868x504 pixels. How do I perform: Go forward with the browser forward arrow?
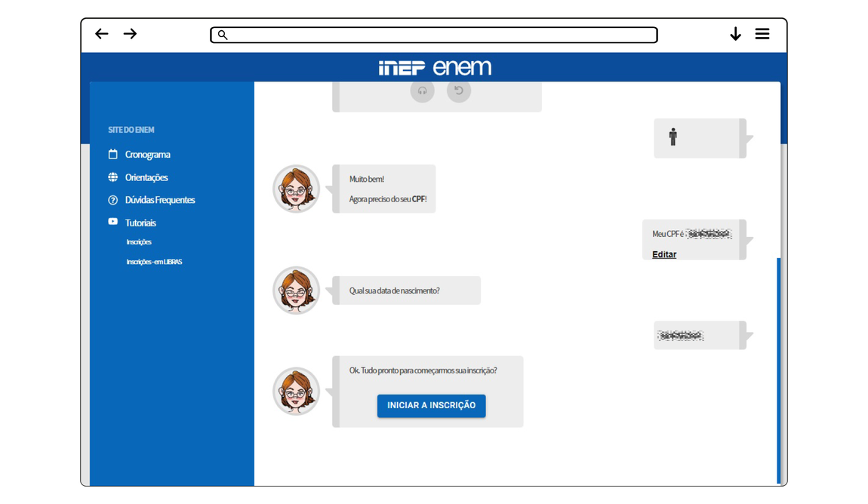pyautogui.click(x=130, y=34)
